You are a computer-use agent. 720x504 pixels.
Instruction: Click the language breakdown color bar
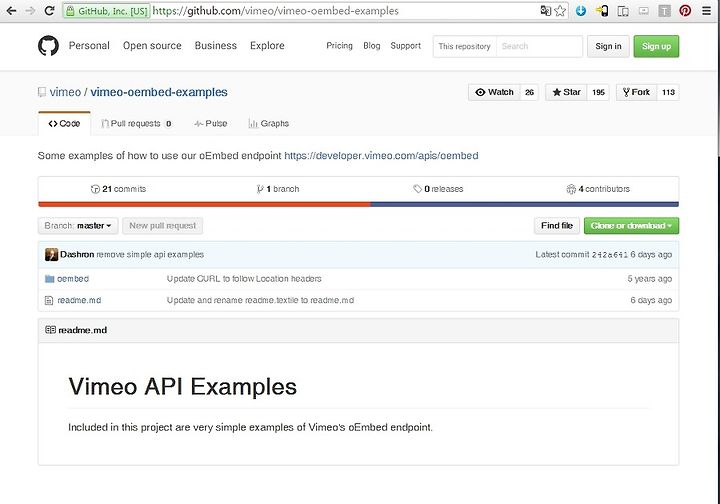tap(358, 204)
